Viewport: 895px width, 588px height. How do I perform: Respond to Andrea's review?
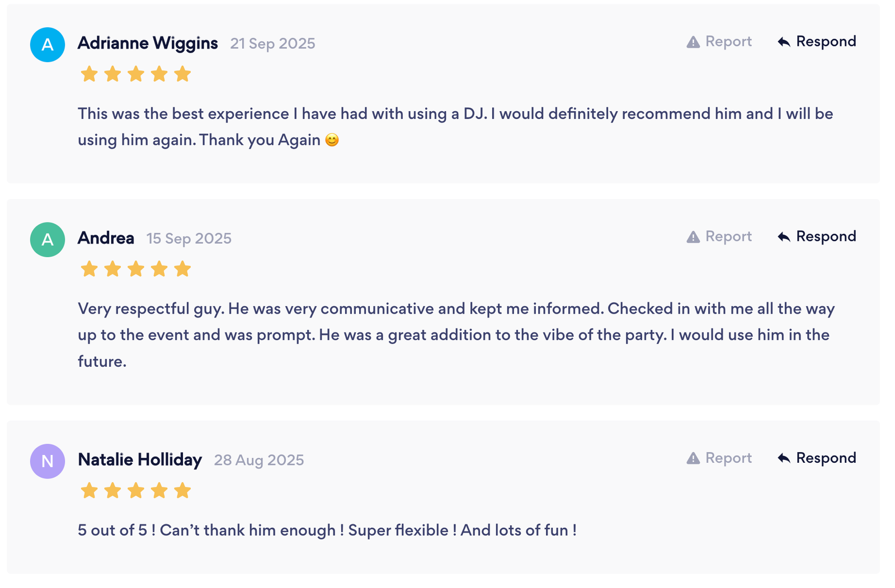tap(826, 237)
